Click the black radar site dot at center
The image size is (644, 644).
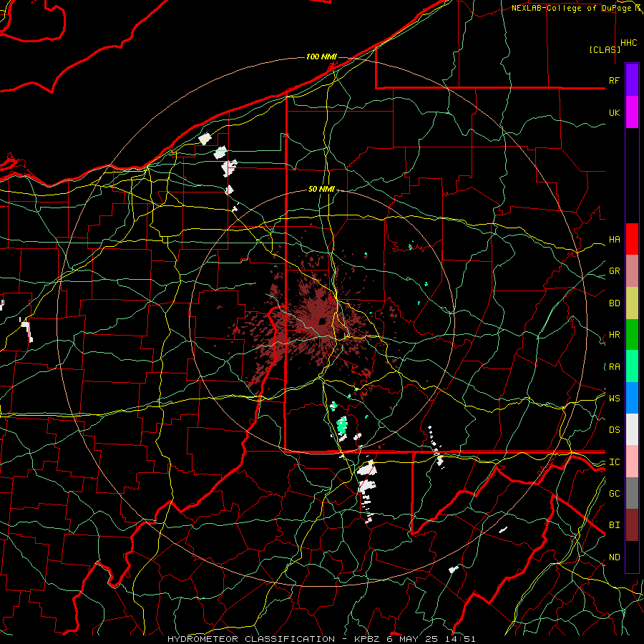[323, 321]
